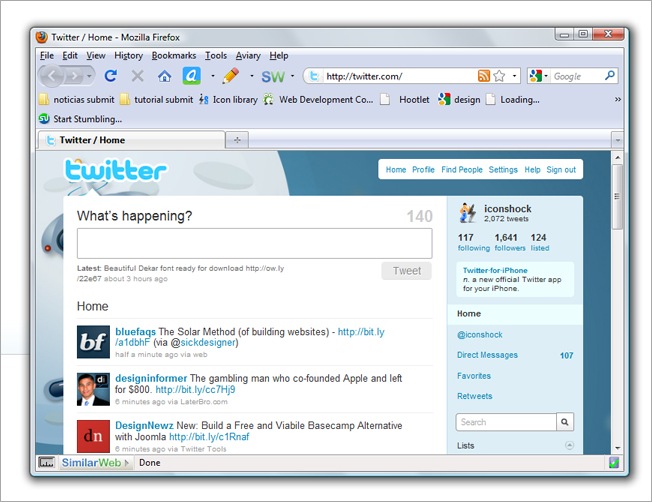Click the forward navigation arrow

point(75,76)
